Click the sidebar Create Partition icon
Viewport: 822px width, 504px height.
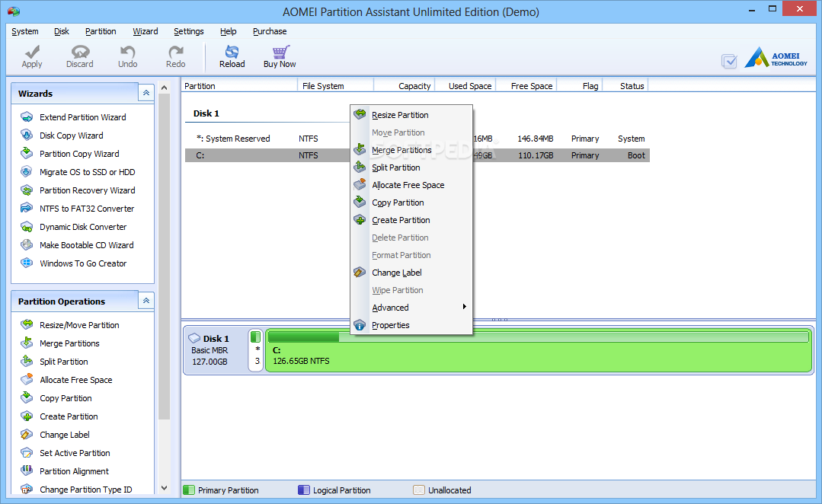(x=27, y=416)
